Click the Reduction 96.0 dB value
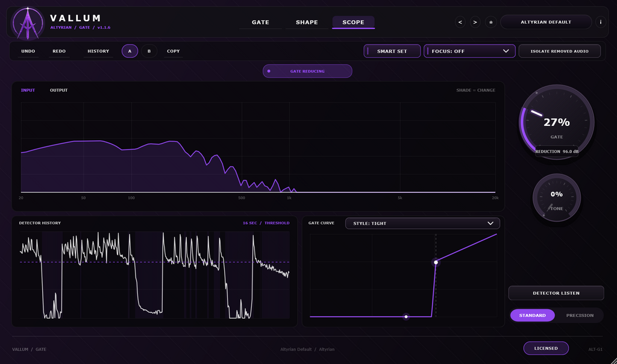 [x=557, y=151]
